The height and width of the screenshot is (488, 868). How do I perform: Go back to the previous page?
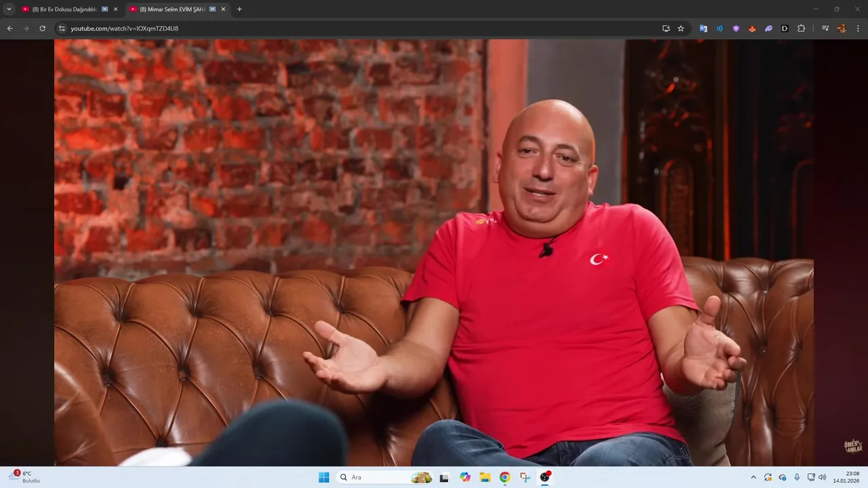coord(10,28)
